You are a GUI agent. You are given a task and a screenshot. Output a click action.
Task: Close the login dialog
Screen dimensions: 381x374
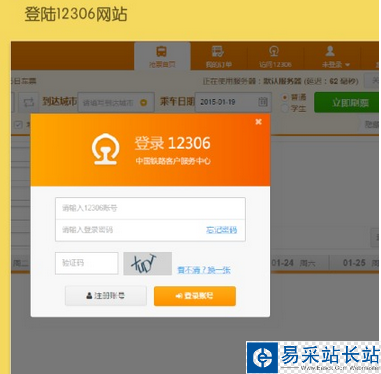[258, 122]
